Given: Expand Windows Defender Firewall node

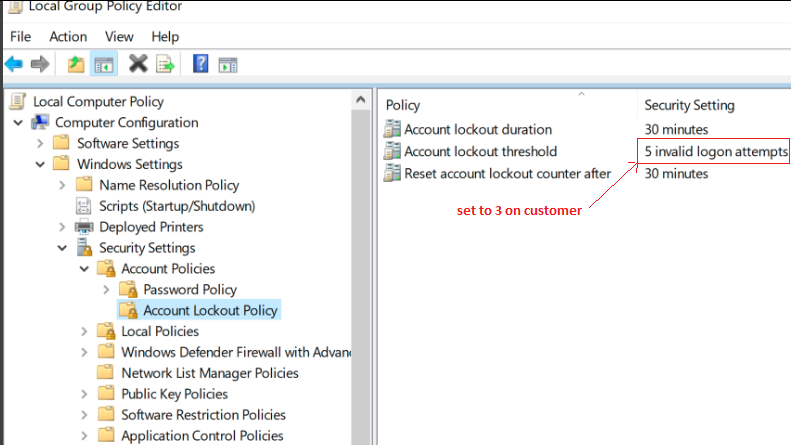Looking at the screenshot, I should click(84, 352).
